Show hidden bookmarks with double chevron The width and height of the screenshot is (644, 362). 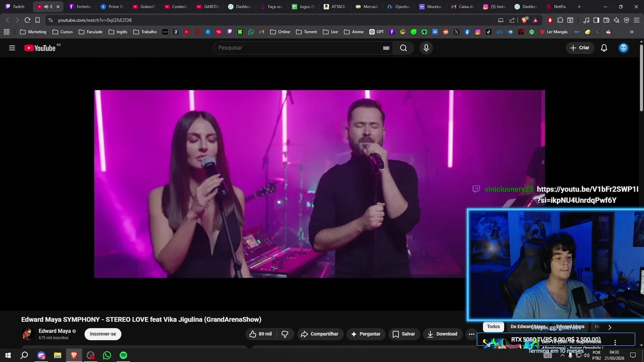pyautogui.click(x=632, y=32)
